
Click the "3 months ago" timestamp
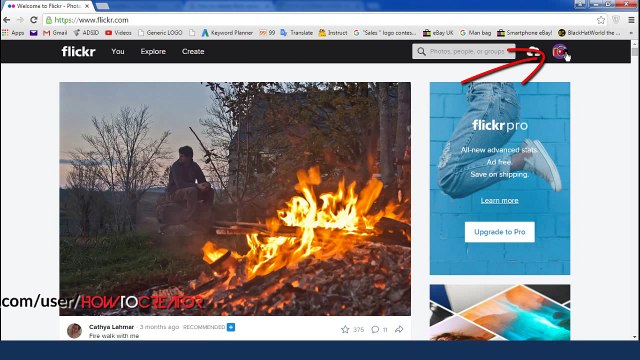[x=159, y=327]
